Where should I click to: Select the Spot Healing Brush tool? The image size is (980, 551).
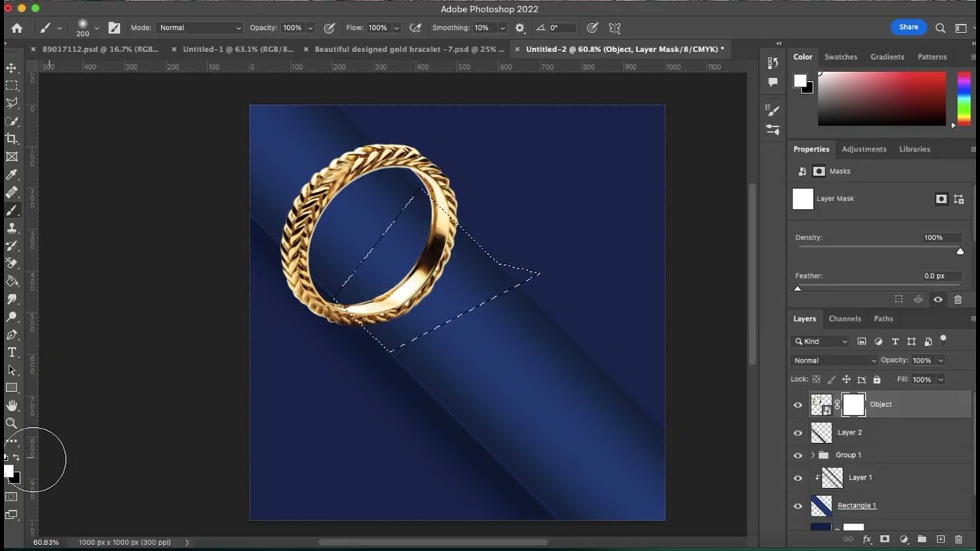[x=11, y=192]
